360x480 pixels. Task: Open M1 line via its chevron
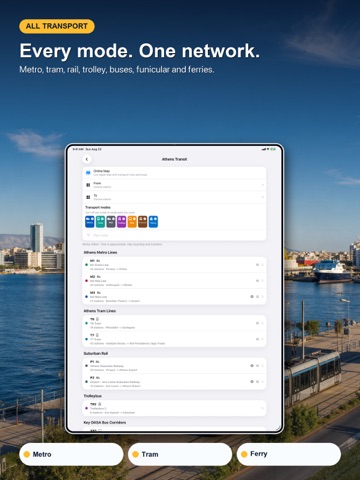click(x=263, y=265)
